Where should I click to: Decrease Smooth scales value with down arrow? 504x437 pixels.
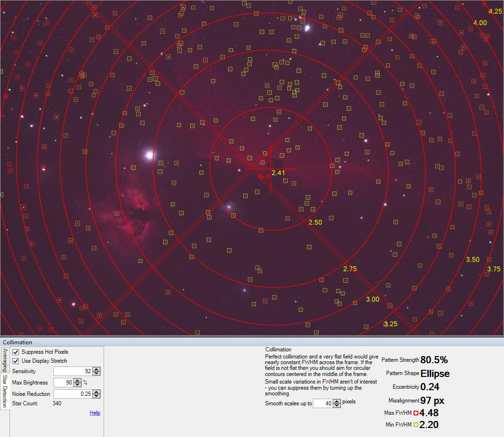click(336, 405)
